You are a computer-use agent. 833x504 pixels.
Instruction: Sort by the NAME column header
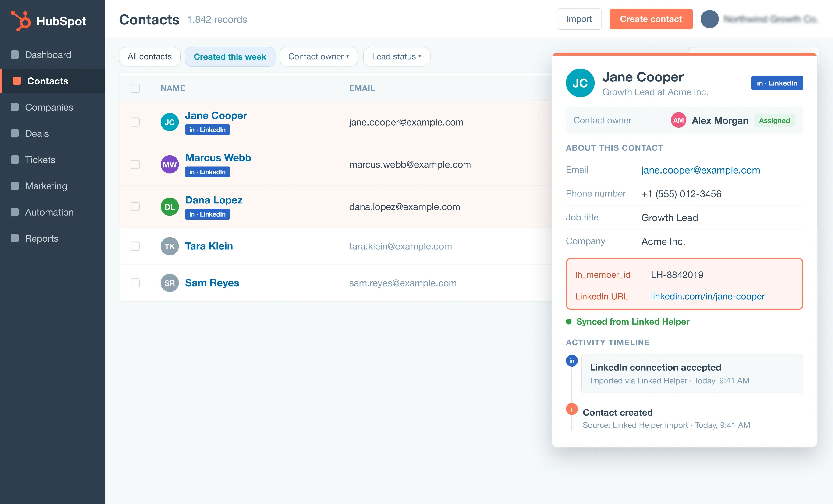(x=173, y=88)
